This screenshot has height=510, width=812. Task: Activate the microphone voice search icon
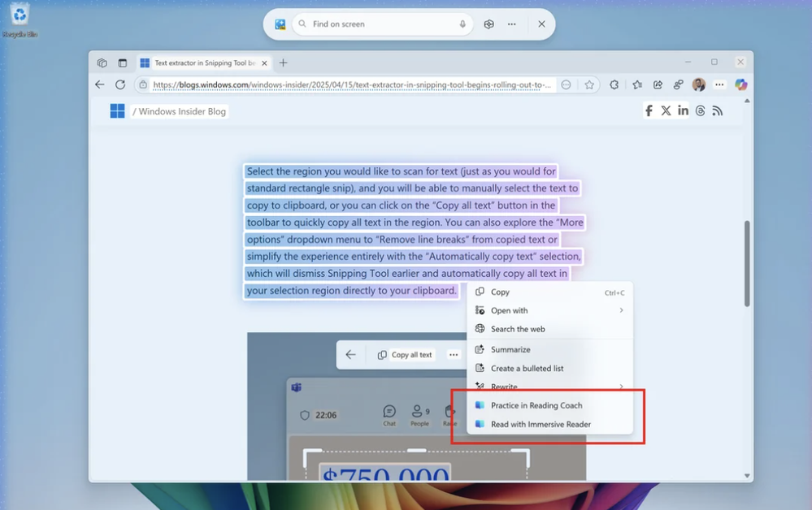(462, 24)
